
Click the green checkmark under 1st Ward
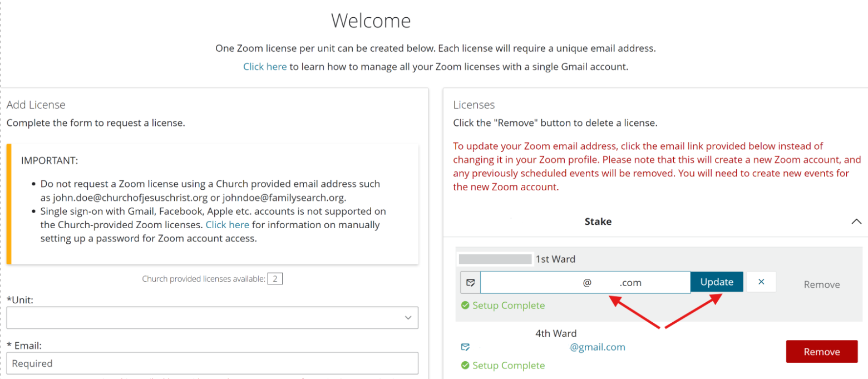[465, 306]
